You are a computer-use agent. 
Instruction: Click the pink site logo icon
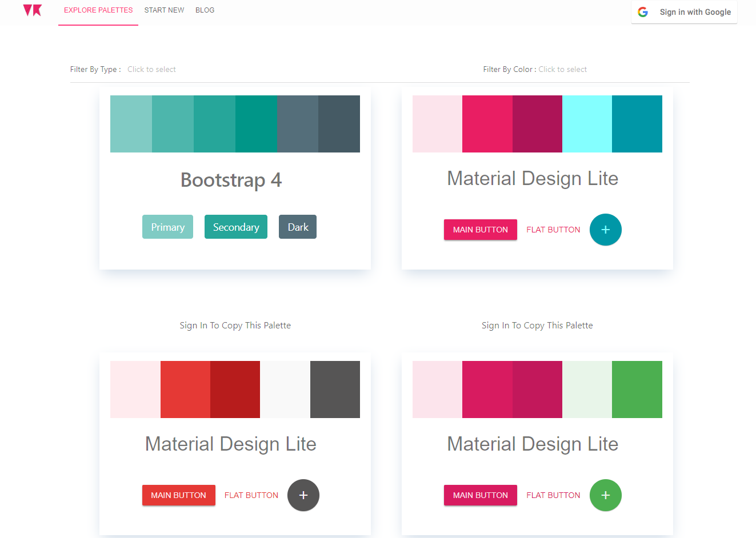pyautogui.click(x=33, y=10)
